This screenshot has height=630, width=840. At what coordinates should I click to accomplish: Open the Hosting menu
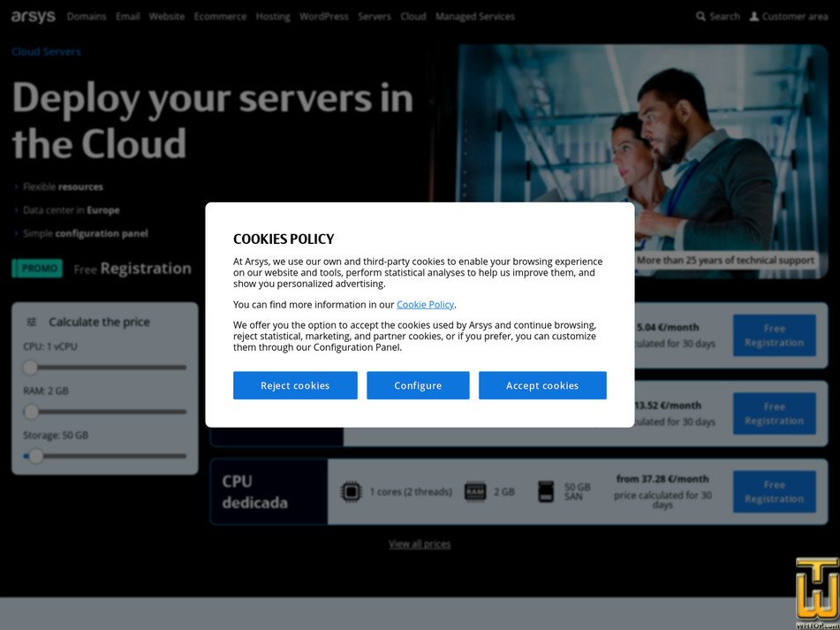[273, 17]
